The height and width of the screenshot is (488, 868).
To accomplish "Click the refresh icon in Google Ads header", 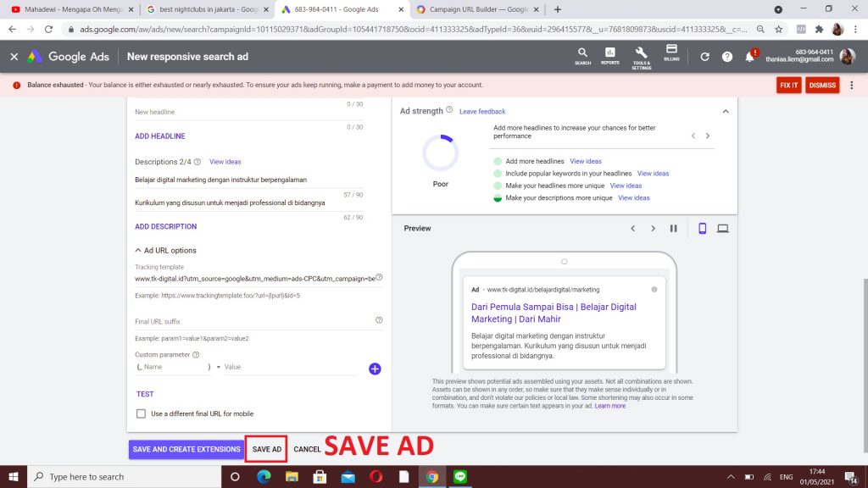I will (x=704, y=57).
